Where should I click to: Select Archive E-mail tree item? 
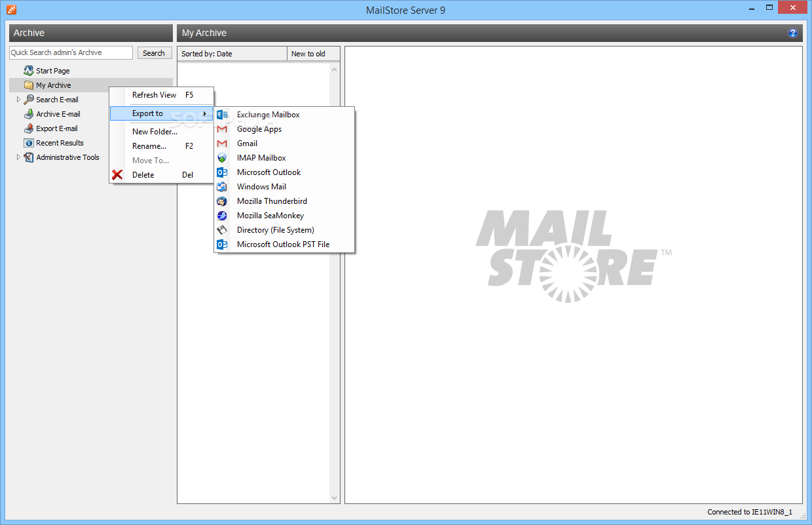click(58, 114)
